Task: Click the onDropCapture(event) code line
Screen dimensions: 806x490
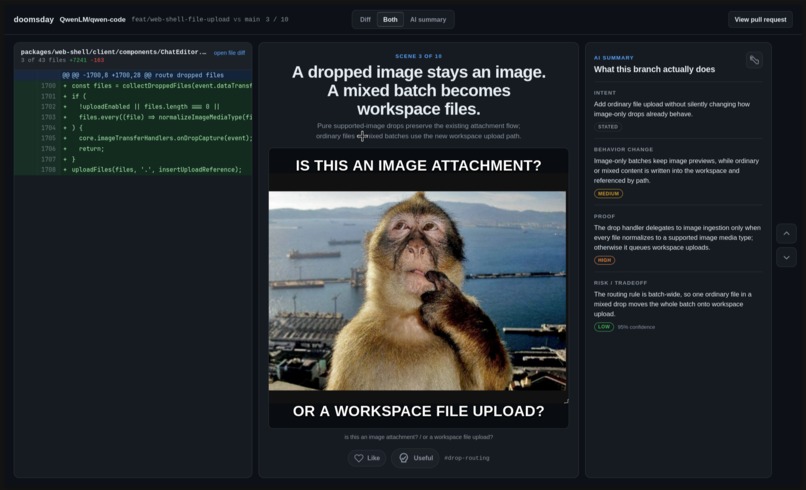Action: coord(133,138)
